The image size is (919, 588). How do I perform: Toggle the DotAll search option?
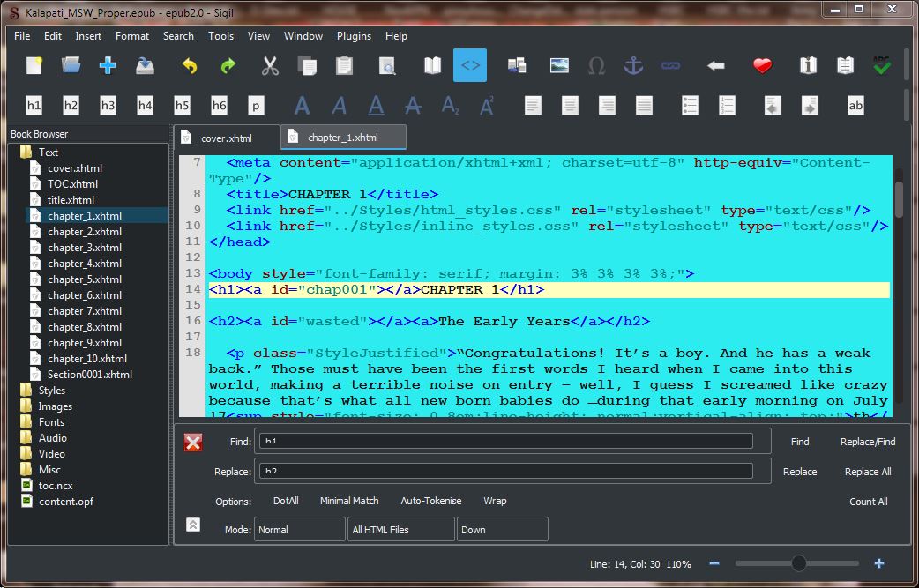(x=286, y=501)
